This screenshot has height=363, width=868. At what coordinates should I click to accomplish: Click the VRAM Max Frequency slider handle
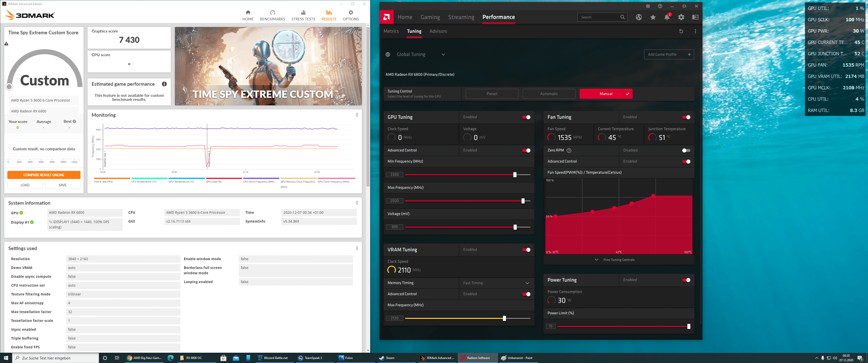pyautogui.click(x=504, y=319)
